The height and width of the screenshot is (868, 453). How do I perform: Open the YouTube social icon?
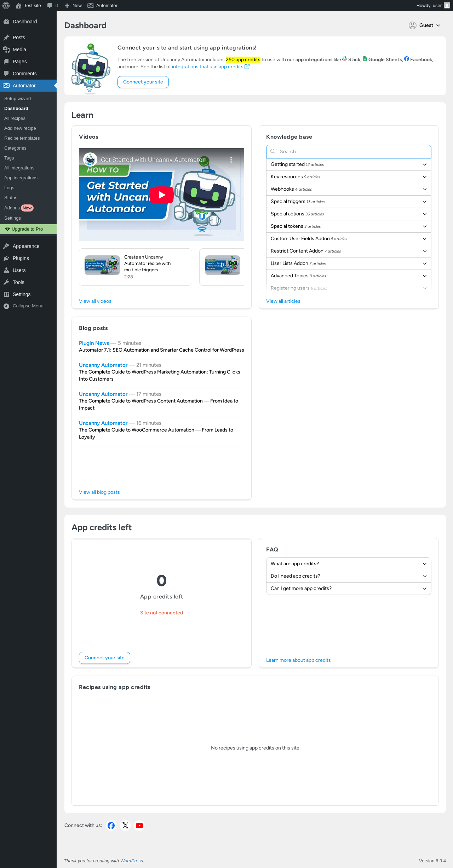[x=139, y=826]
